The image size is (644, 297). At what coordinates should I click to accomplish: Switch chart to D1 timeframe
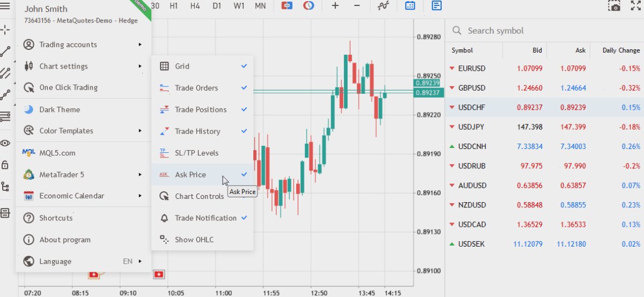[217, 5]
